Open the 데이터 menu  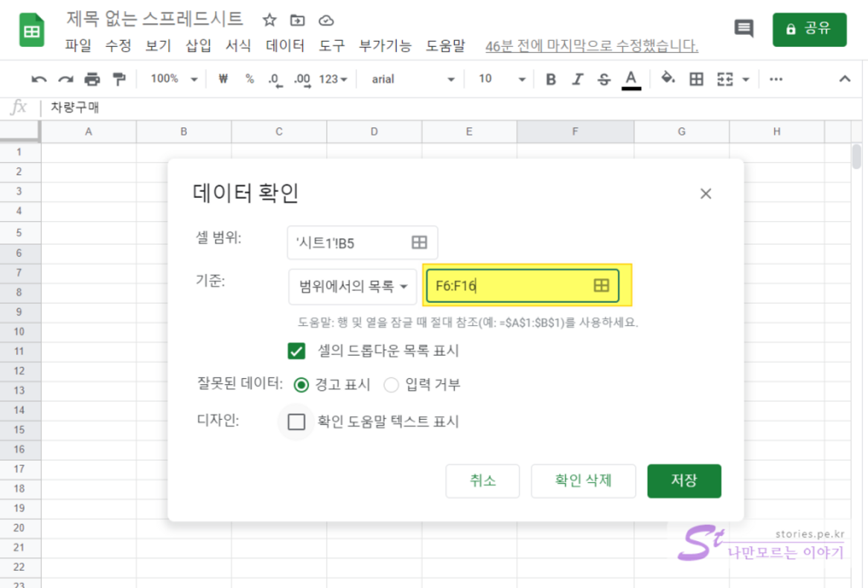coord(285,45)
